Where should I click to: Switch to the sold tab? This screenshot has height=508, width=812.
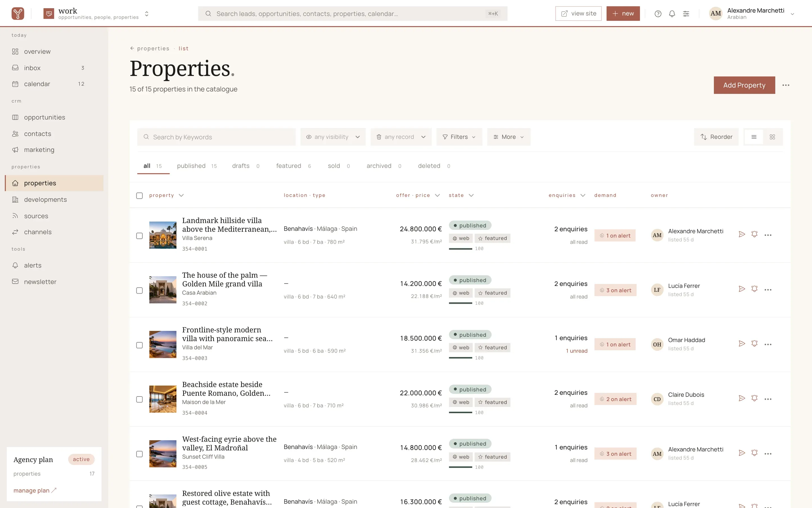[x=339, y=166]
